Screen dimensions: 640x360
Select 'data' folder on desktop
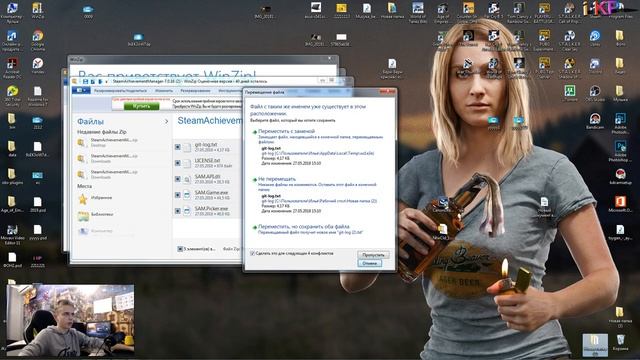pyautogui.click(x=12, y=149)
